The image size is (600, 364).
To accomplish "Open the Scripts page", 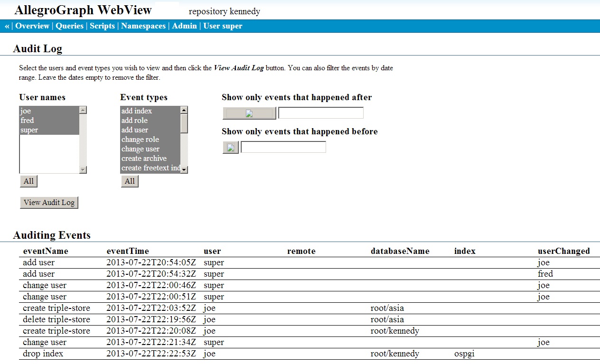I will pyautogui.click(x=102, y=26).
